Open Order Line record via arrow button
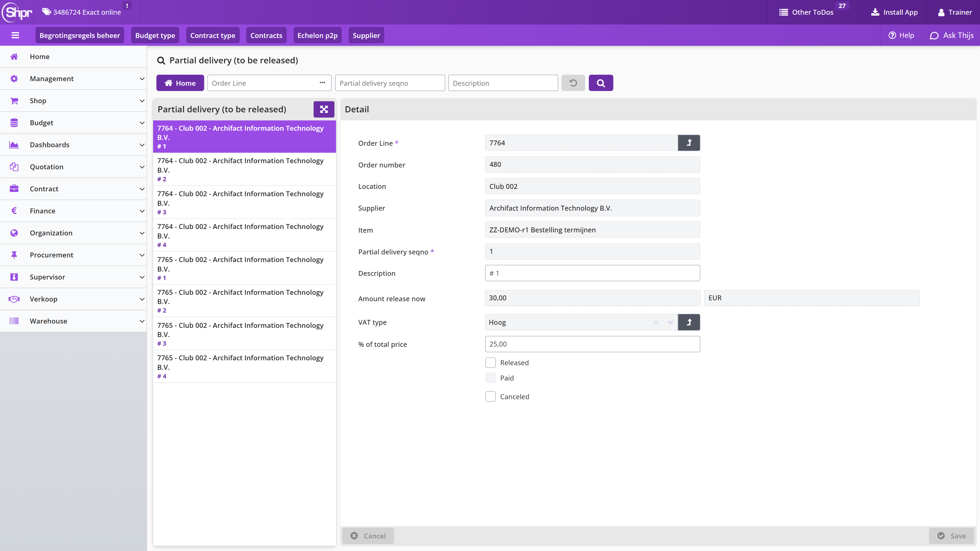 click(x=688, y=143)
